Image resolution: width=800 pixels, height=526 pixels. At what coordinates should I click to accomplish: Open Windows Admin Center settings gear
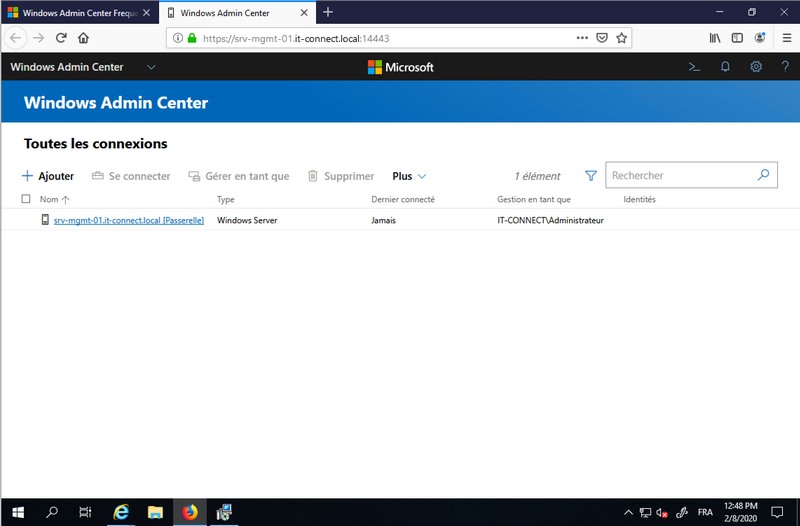tap(756, 67)
